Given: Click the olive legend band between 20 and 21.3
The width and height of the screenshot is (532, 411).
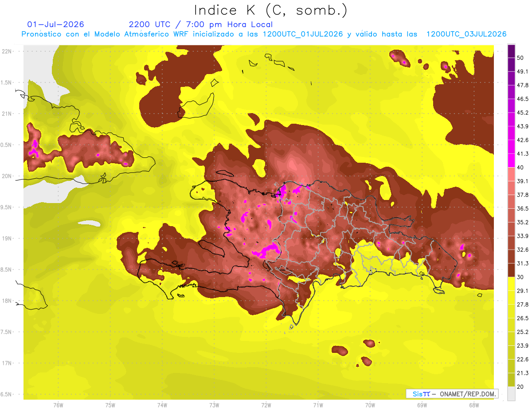Looking at the screenshot, I should pos(511,380).
